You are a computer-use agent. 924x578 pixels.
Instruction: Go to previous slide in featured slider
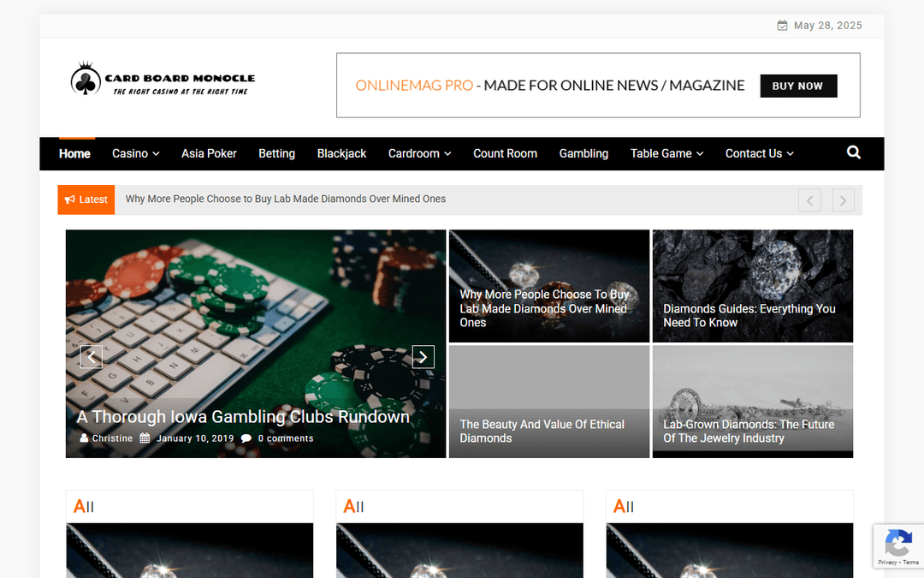92,357
